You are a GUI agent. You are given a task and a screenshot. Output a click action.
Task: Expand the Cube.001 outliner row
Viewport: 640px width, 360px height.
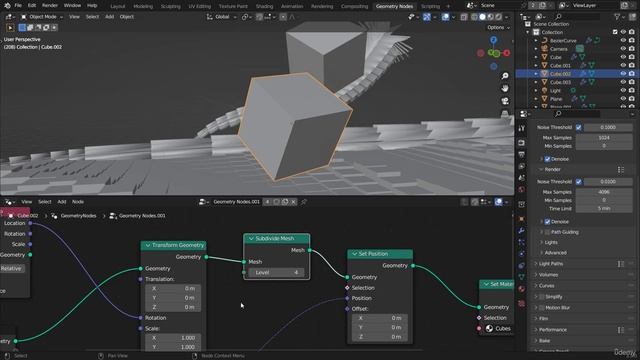click(536, 65)
